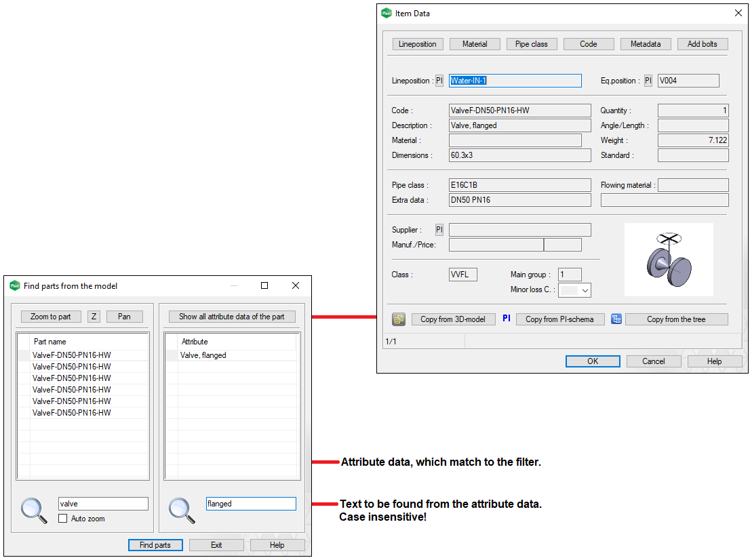Click the Material button at the top
Image resolution: width=750 pixels, height=560 pixels.
475,44
